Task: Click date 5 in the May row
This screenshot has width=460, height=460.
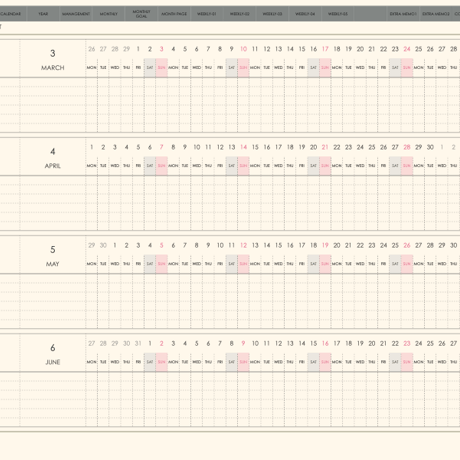Action: click(x=161, y=245)
